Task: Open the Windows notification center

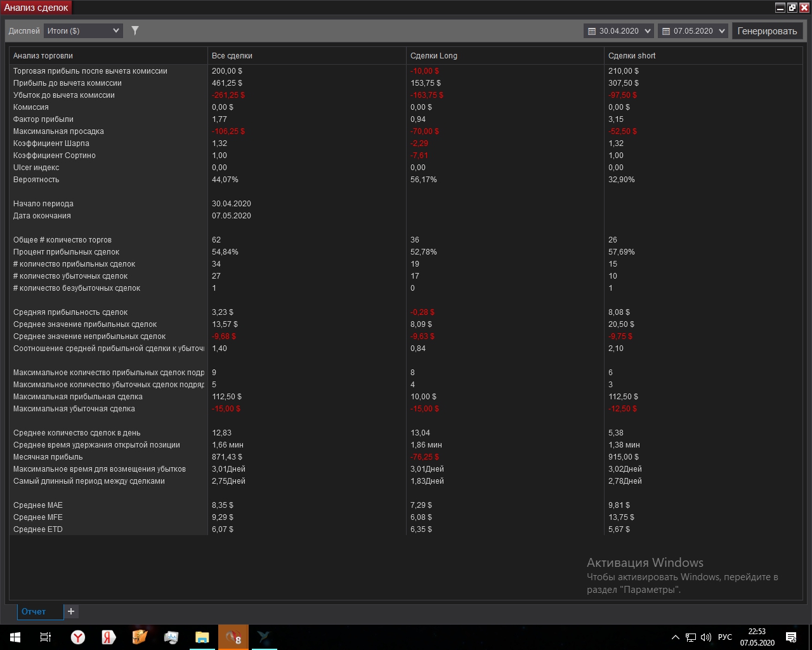Action: click(x=791, y=637)
